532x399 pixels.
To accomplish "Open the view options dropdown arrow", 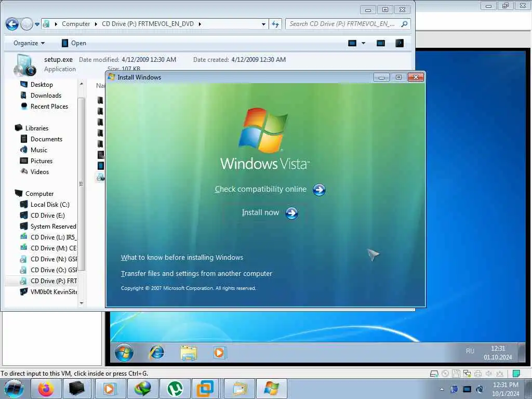I will (x=363, y=43).
